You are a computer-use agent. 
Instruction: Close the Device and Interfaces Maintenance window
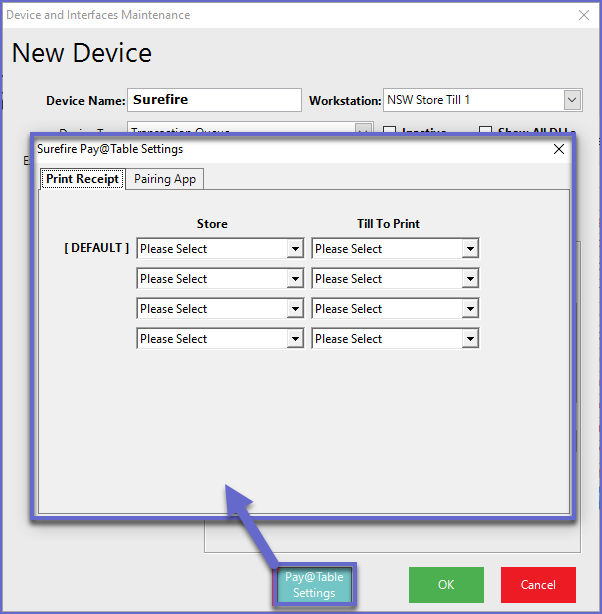584,15
